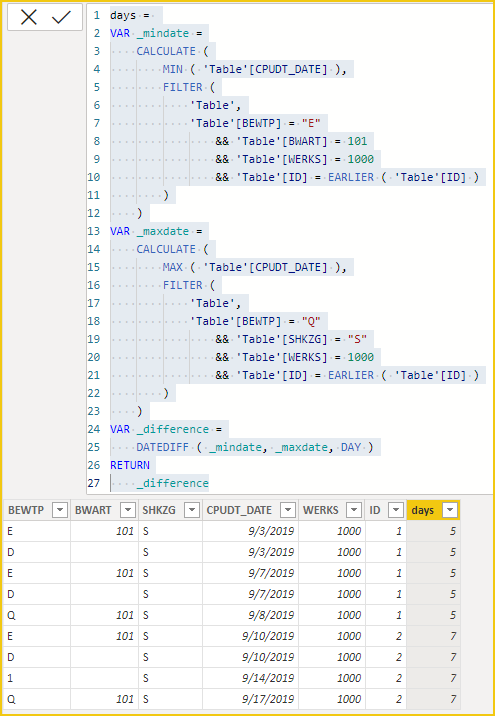Click 'VAR _difference =' on line 24

point(166,429)
